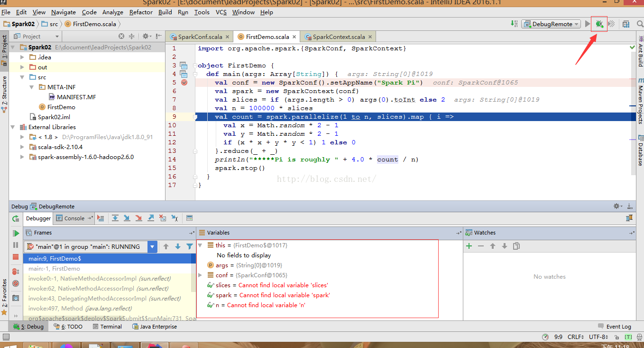Click the Restore Layout icon in Debug panel
The height and width of the screenshot is (348, 644).
coord(629,218)
